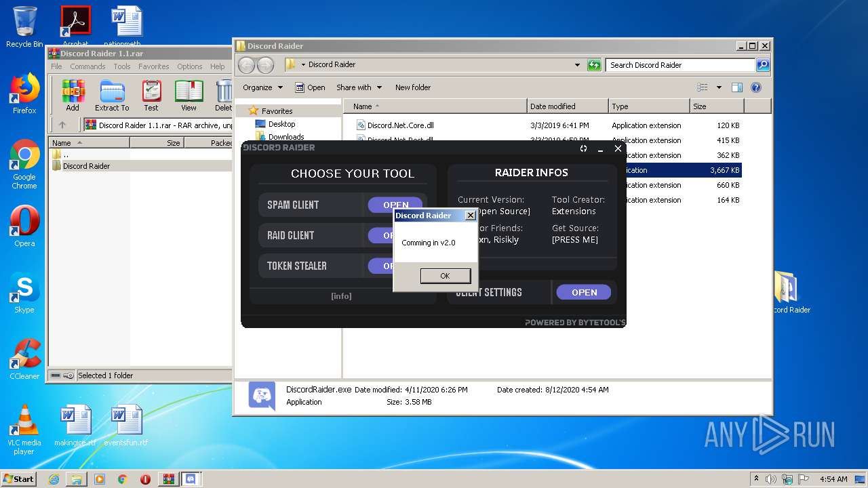Click the Recycle Bin desktop icon

click(24, 28)
